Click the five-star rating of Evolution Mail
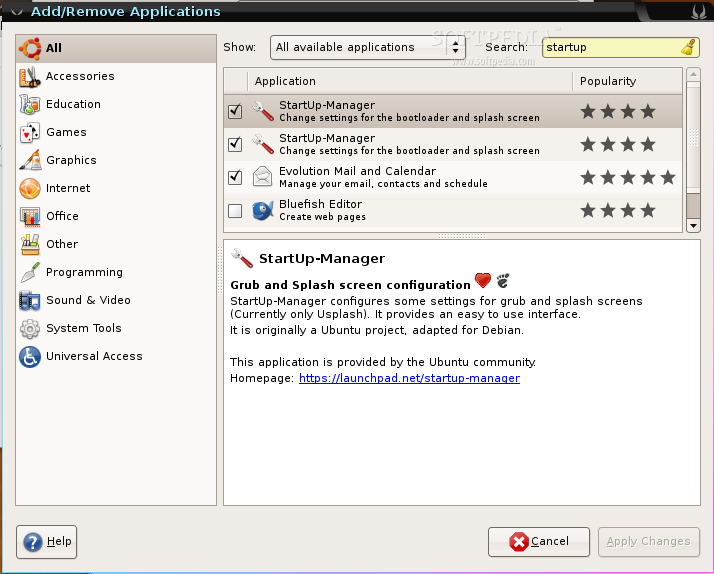 tap(628, 177)
